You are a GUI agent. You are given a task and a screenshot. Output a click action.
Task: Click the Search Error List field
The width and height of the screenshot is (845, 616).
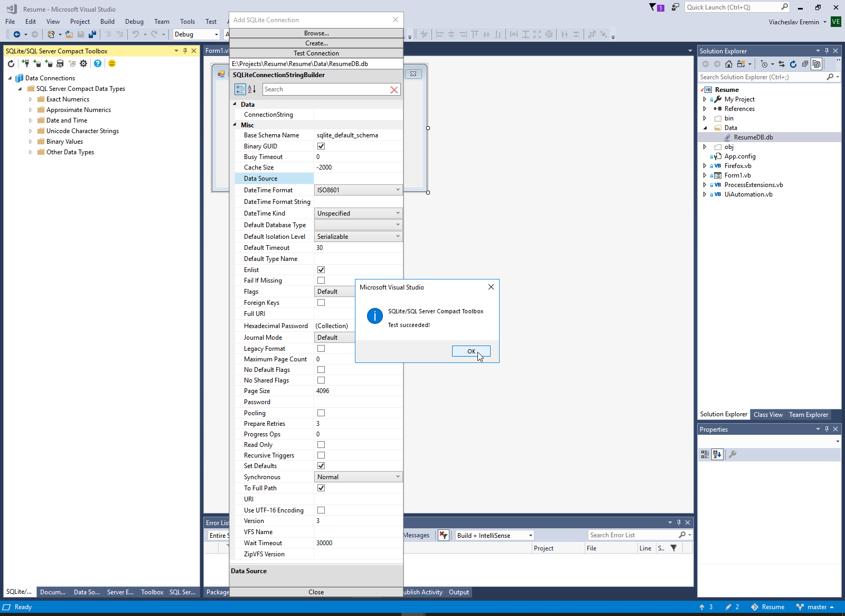coord(640,535)
